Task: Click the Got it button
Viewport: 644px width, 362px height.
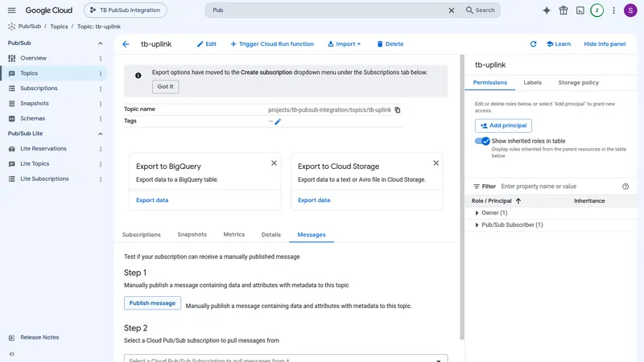Action: click(166, 87)
